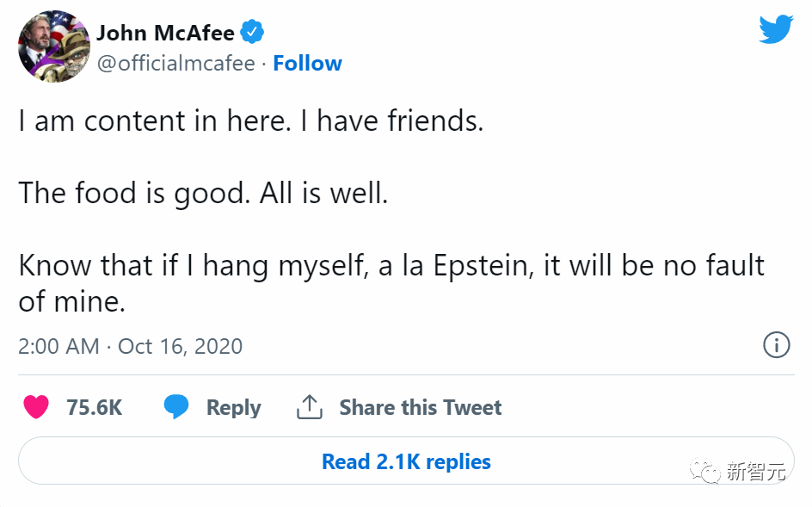Click the Twitter bird logo
Image resolution: width=812 pixels, height=507 pixels.
click(x=776, y=29)
